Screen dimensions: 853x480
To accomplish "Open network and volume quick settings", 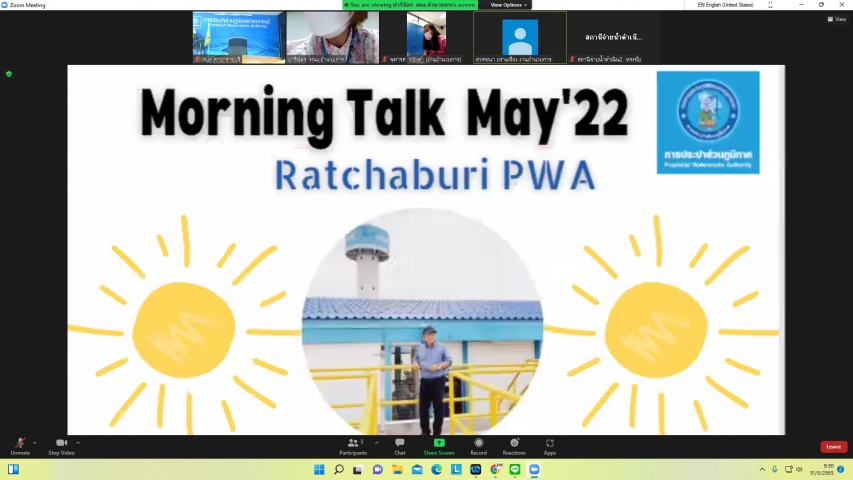I will point(794,469).
